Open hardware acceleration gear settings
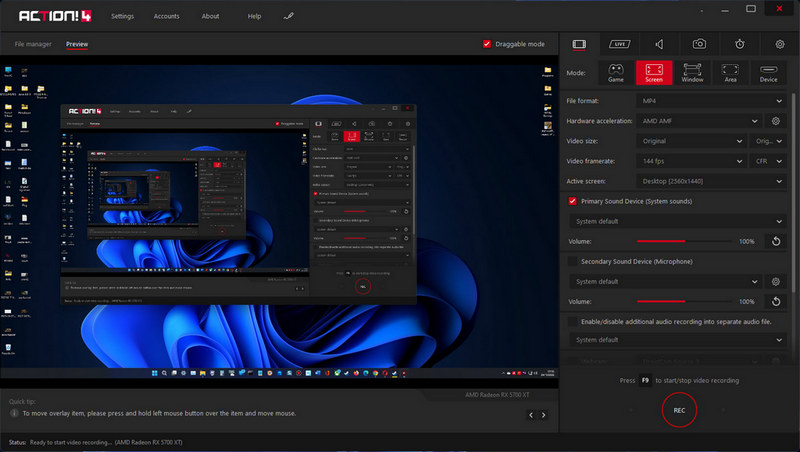 click(x=776, y=121)
